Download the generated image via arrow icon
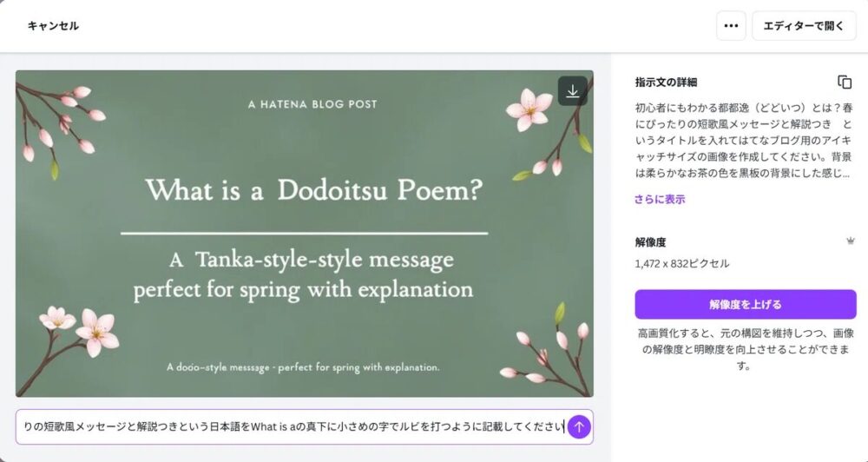868x462 pixels. point(572,91)
